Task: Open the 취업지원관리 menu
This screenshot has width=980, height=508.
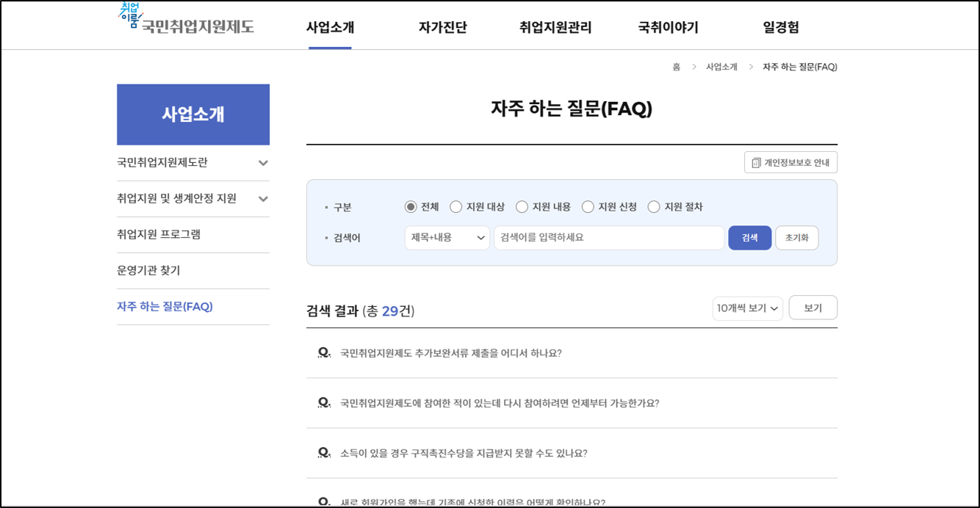Action: tap(555, 27)
